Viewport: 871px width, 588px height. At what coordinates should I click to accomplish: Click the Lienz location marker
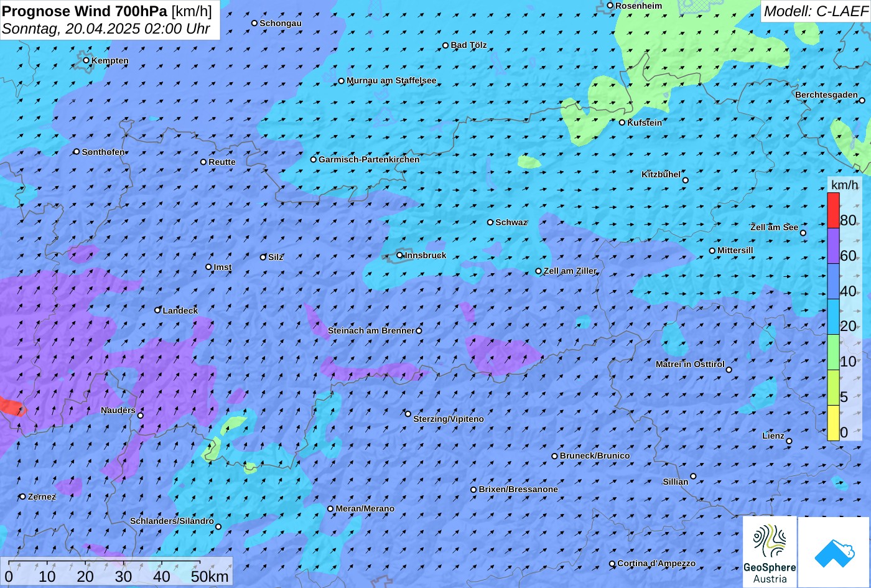coord(789,441)
